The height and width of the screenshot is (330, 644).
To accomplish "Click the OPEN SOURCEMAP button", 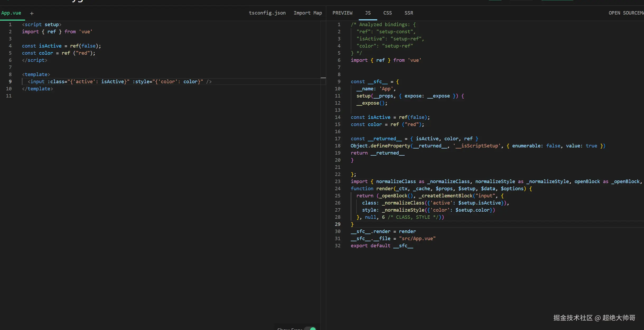I will [x=626, y=13].
